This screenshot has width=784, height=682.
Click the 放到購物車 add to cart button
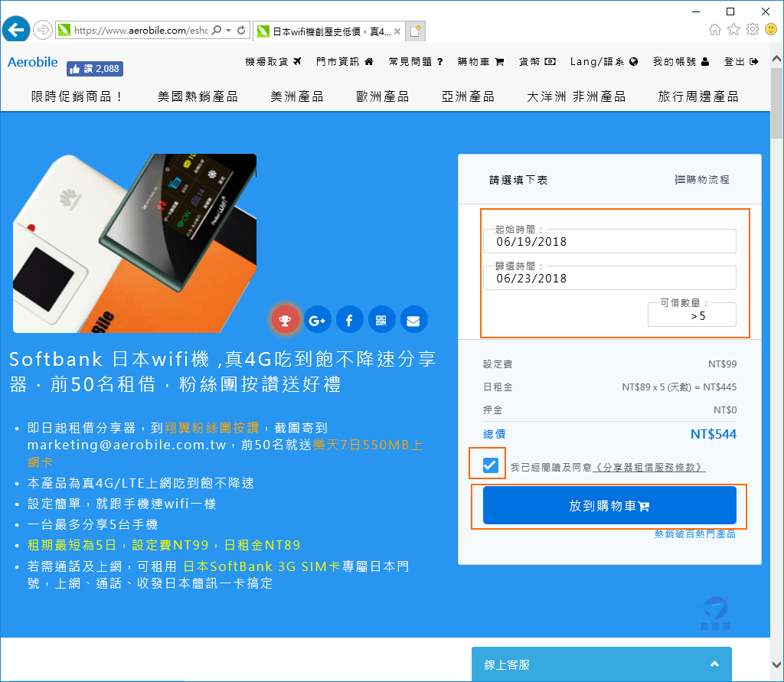click(609, 505)
